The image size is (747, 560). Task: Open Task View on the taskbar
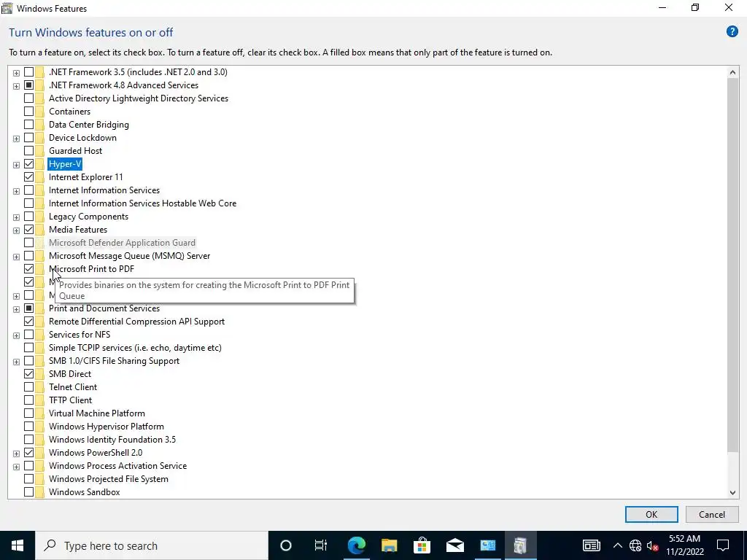[321, 545]
